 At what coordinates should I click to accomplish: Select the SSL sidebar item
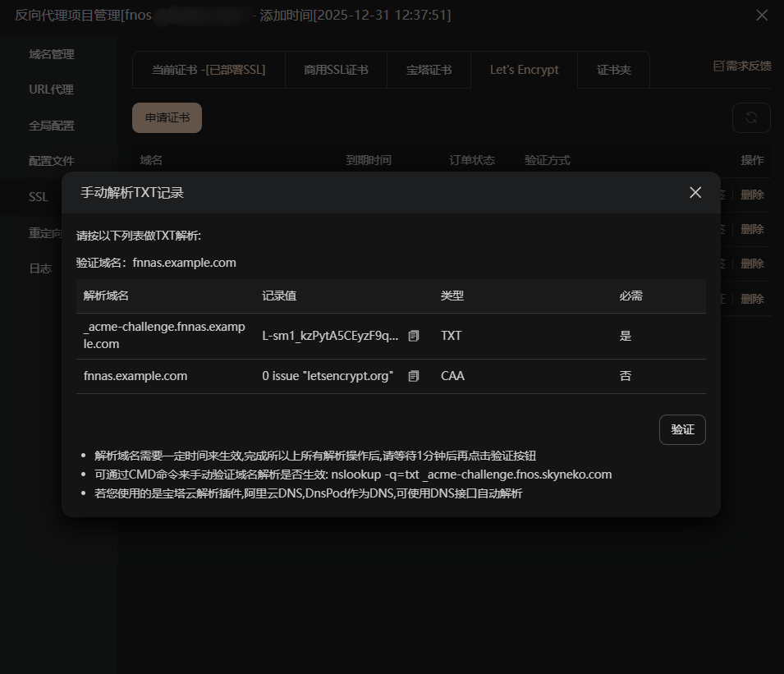click(39, 197)
